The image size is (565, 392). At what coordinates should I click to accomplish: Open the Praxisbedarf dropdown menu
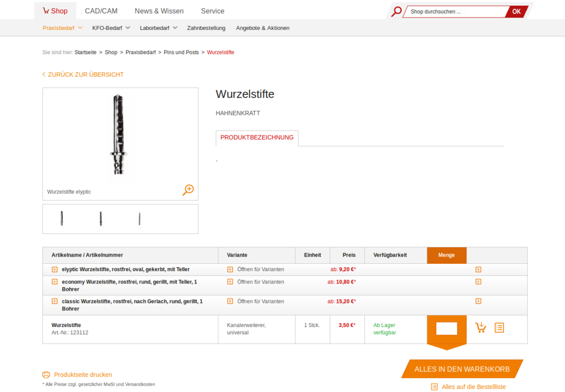[62, 28]
